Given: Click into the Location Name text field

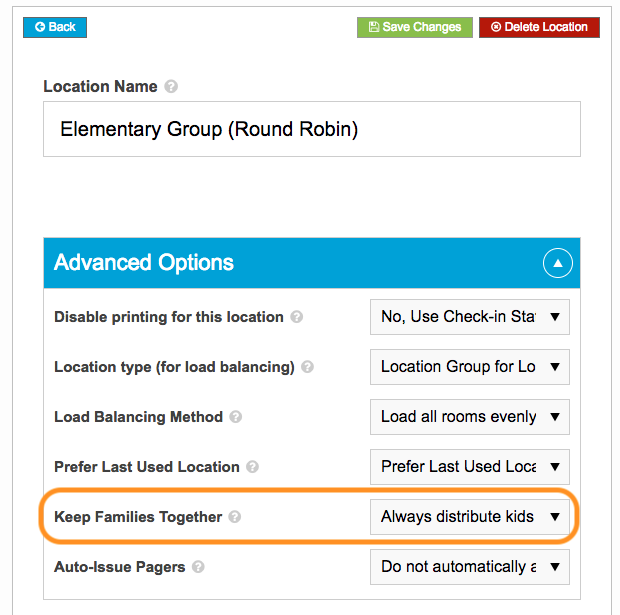Looking at the screenshot, I should click(312, 129).
